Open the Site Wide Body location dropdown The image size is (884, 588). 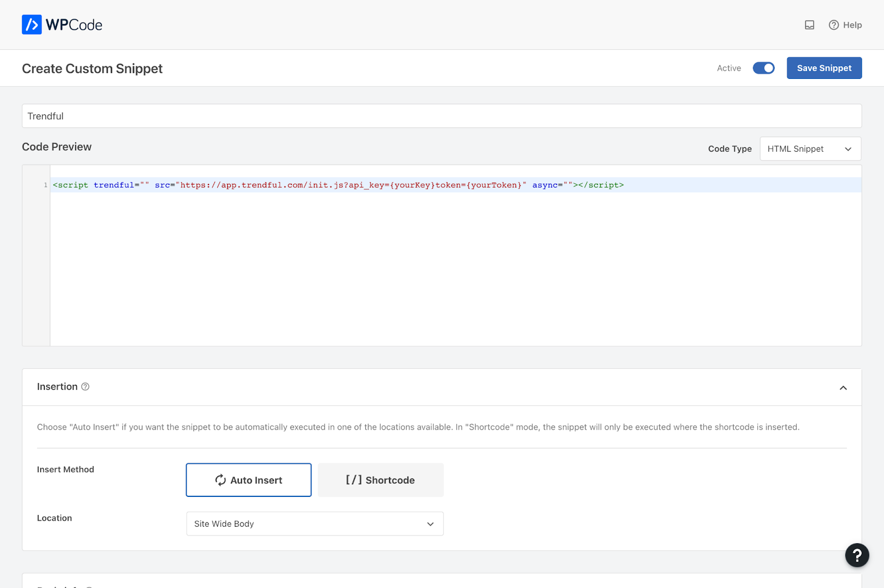pyautogui.click(x=315, y=523)
